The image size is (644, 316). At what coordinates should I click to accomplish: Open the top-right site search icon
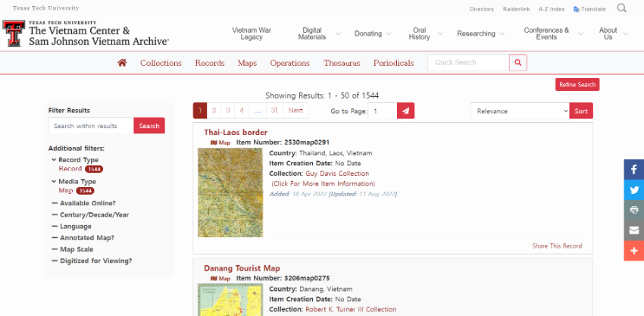coord(621,8)
